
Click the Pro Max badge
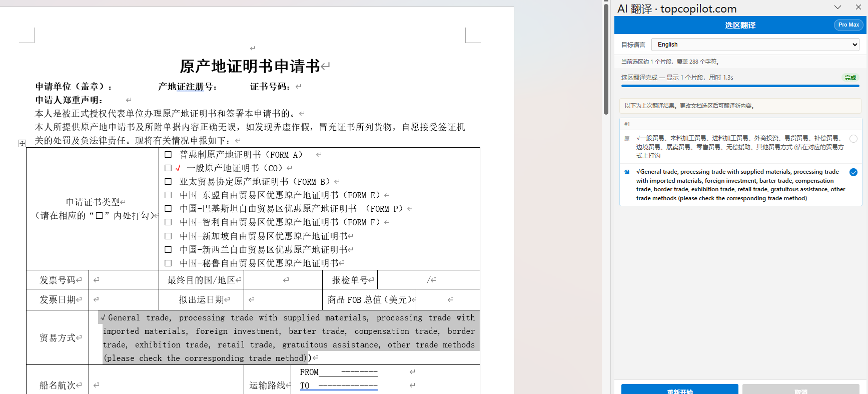(x=848, y=25)
